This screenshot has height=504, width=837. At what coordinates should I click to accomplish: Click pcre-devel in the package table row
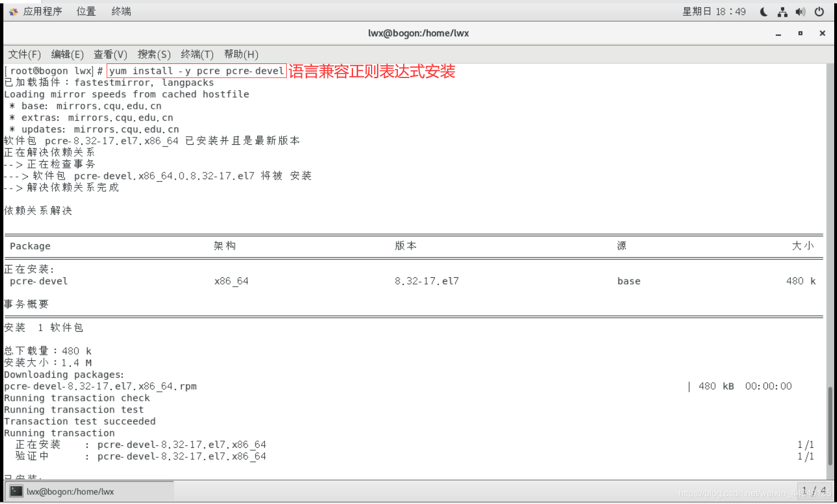[x=39, y=281]
